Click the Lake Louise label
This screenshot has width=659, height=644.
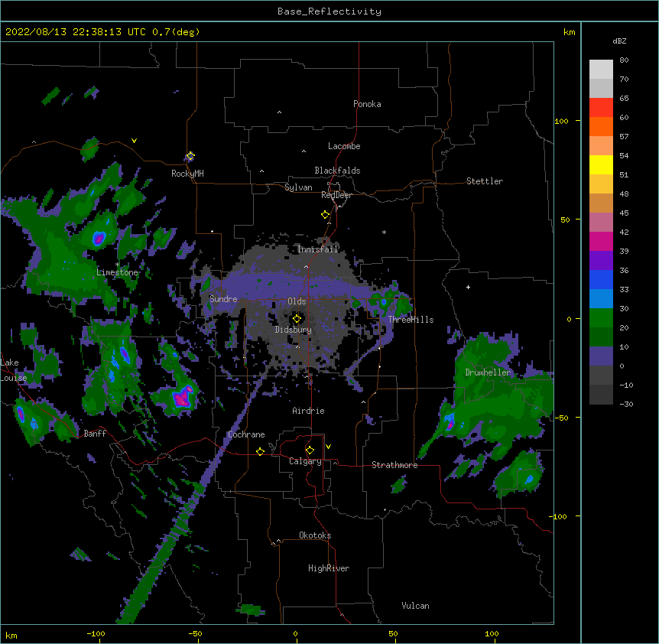point(12,370)
